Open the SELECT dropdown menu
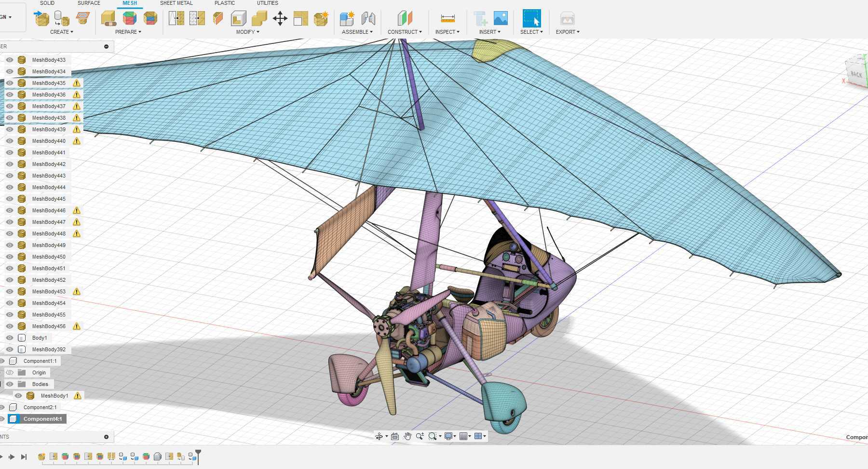 (x=531, y=32)
